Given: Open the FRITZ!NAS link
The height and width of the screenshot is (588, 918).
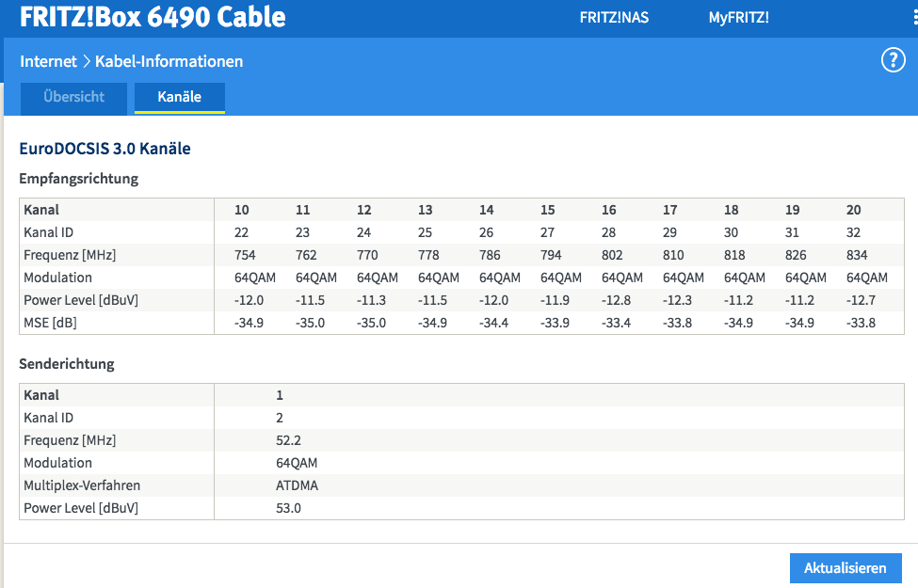Looking at the screenshot, I should (614, 18).
